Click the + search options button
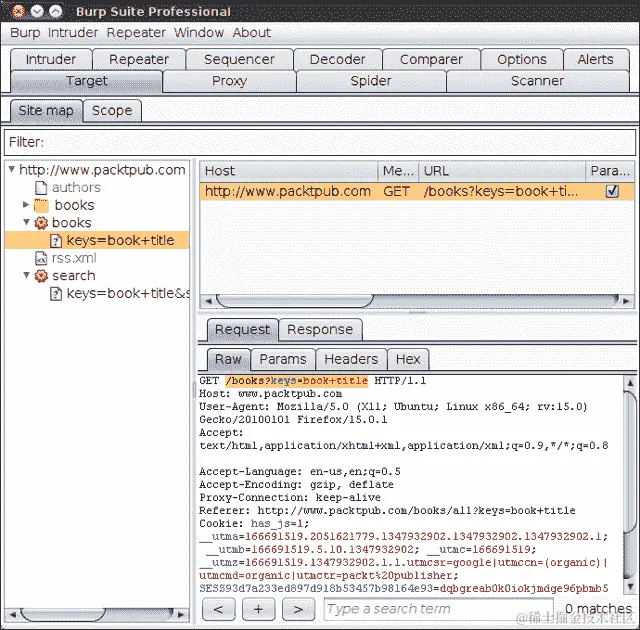Image resolution: width=640 pixels, height=630 pixels. [x=258, y=610]
